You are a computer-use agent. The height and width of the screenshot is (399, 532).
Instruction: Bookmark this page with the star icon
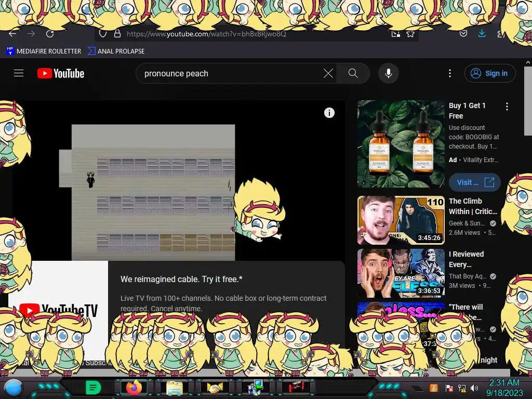[410, 34]
